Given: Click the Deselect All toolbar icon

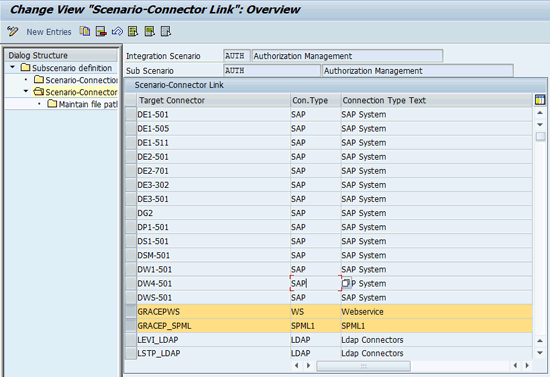Looking at the screenshot, I should 166,32.
